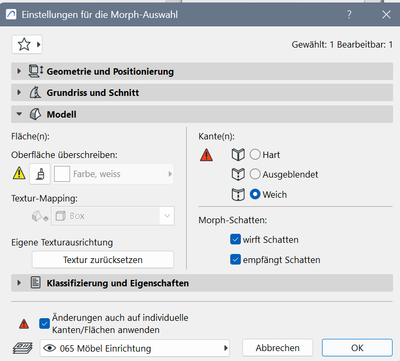The width and height of the screenshot is (400, 361).
Task: Confirm settings with the OK button
Action: [357, 348]
